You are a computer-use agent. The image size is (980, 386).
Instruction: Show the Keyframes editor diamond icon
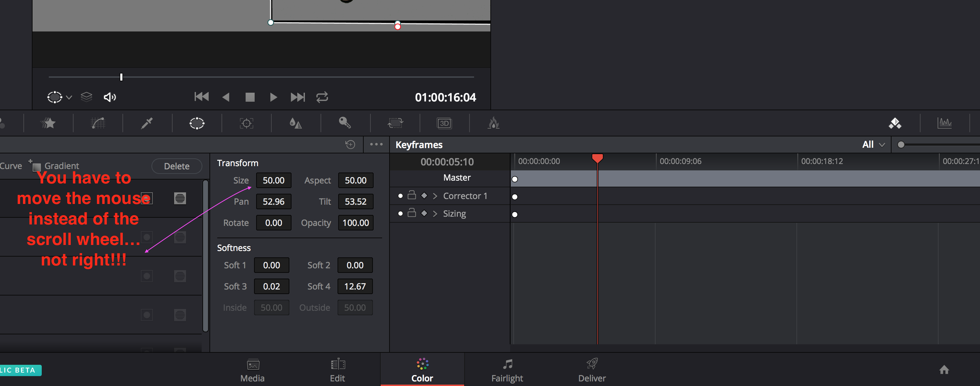(x=895, y=123)
